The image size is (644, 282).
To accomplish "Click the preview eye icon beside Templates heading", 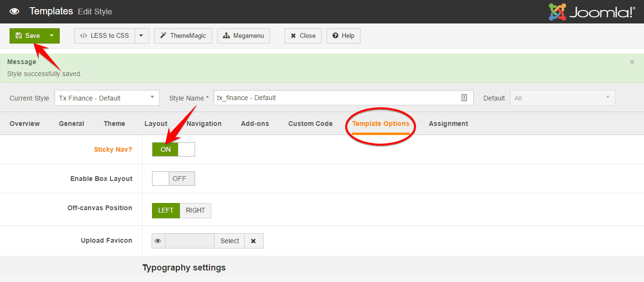I will [x=14, y=11].
